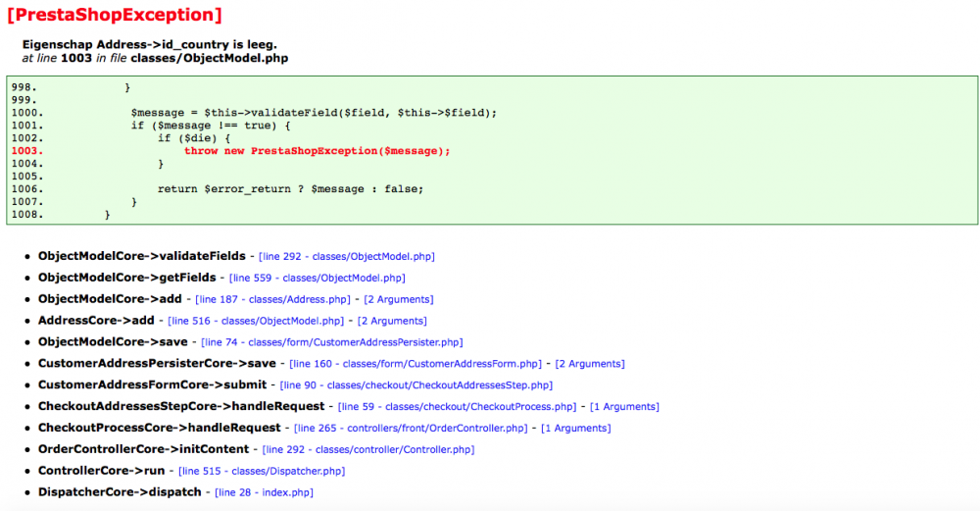Open the line 516 classes/ObjectModel.php link
Image resolution: width=980 pixels, height=511 pixels.
pyautogui.click(x=256, y=321)
